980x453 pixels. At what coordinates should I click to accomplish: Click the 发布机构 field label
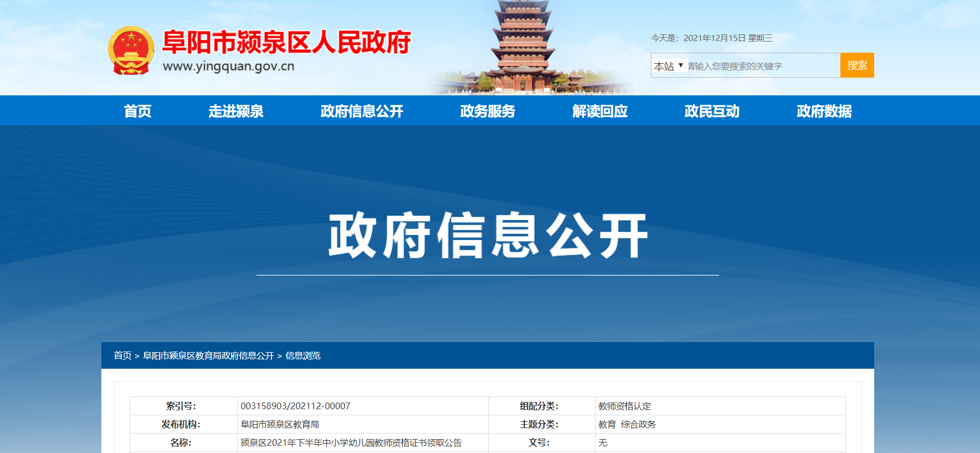pyautogui.click(x=181, y=424)
